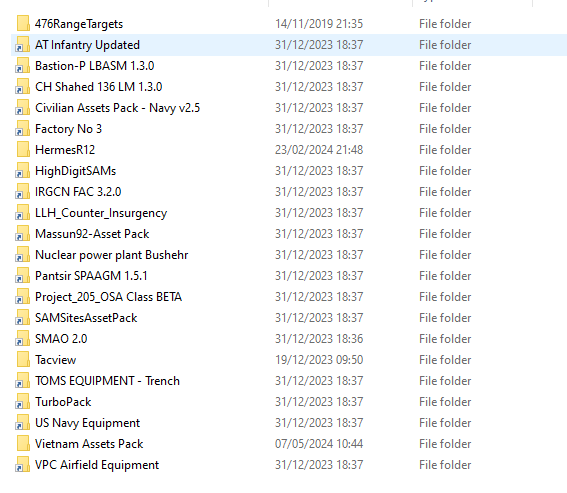Select the name SAMSitesAssetPack
Screen dimensions: 567x493
click(x=86, y=318)
